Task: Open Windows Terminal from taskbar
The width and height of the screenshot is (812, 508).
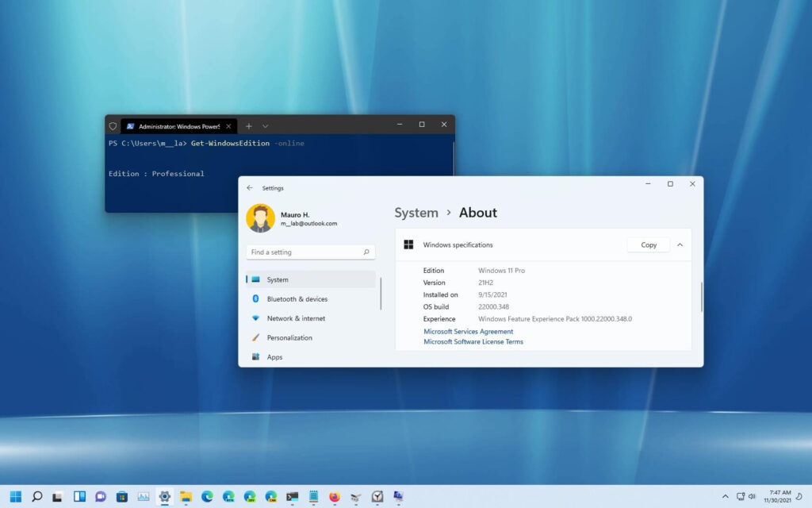Action: tap(292, 497)
